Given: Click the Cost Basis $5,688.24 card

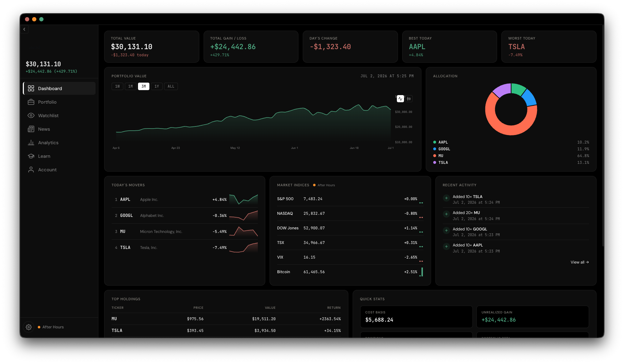Looking at the screenshot, I should click(416, 317).
